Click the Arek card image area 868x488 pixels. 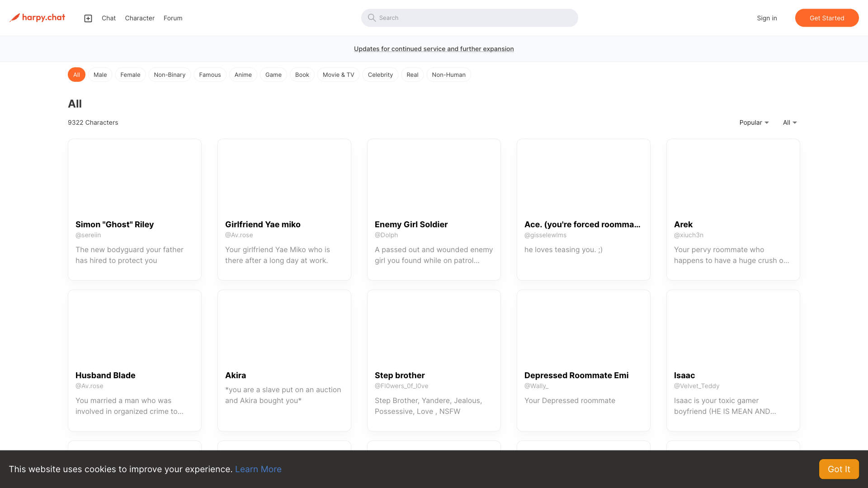coord(733,176)
